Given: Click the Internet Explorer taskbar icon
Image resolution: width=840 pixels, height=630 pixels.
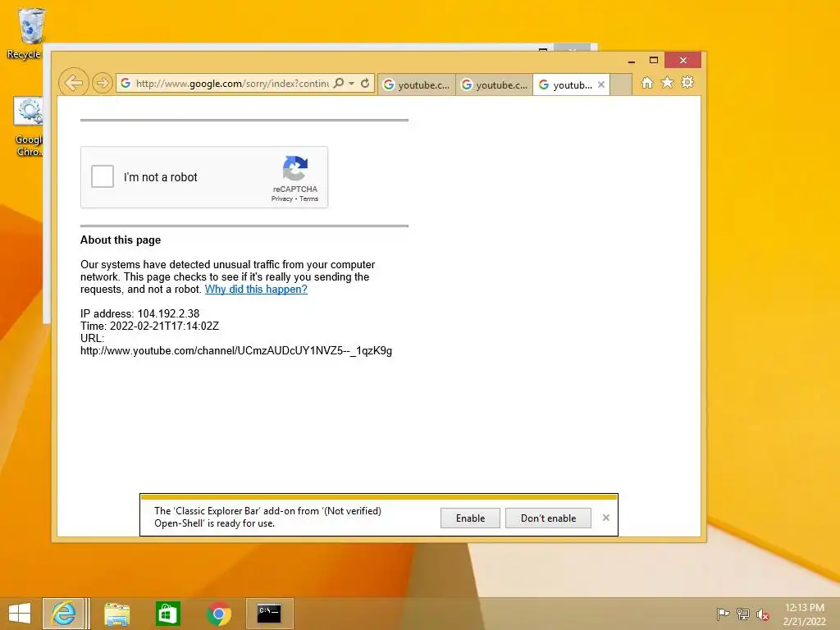Looking at the screenshot, I should coord(64,614).
